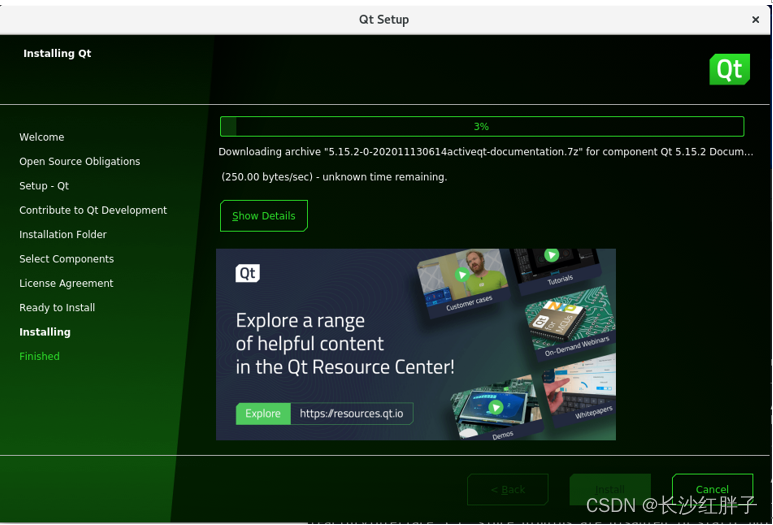Click the Cancel button
773x525 pixels.
point(712,489)
